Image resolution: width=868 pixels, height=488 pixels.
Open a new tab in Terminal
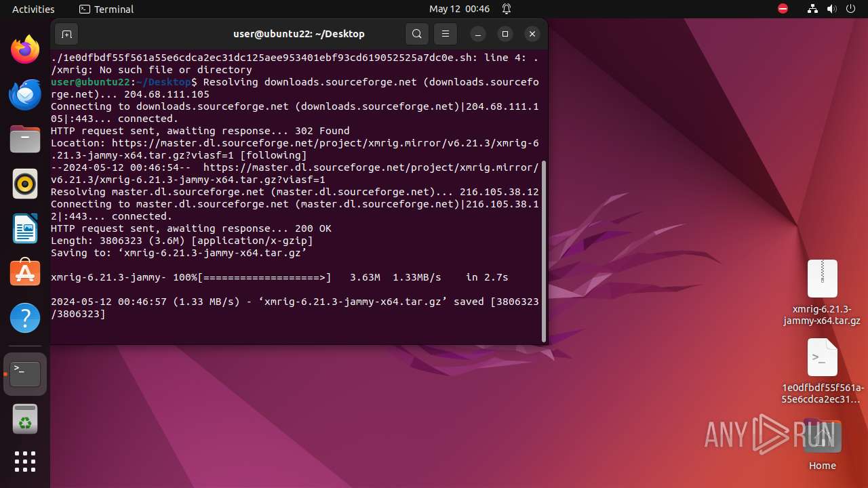click(66, 34)
